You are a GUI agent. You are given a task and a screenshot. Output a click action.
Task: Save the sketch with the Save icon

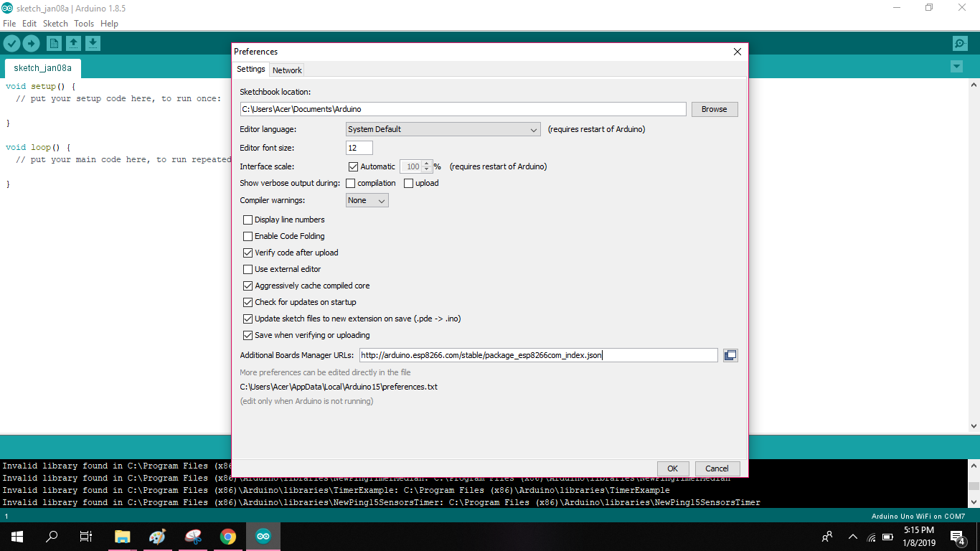pos(93,44)
